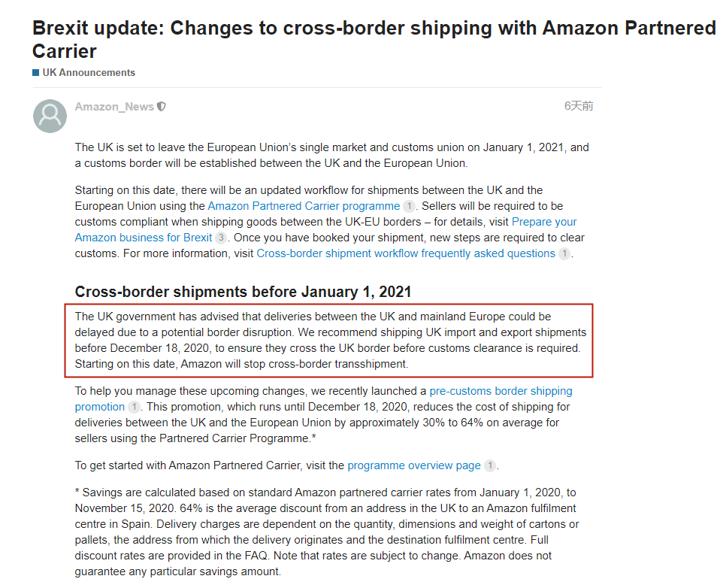Click the Cross-border shipments before January 1 heading
This screenshot has width=726, height=588.
[243, 292]
